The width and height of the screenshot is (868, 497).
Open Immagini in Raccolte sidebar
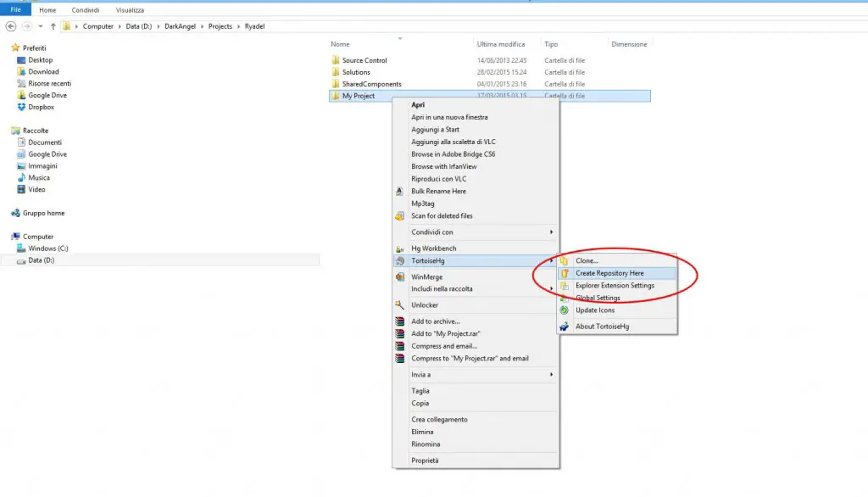[42, 166]
